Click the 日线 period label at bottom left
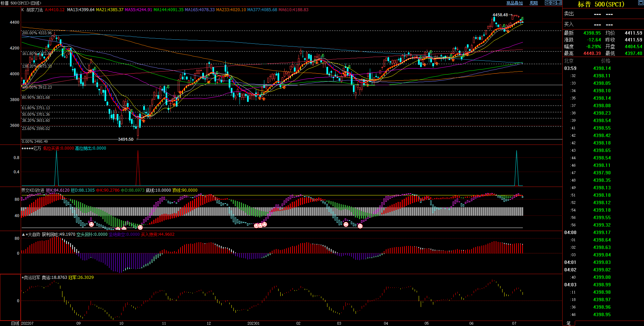 (x=15, y=323)
